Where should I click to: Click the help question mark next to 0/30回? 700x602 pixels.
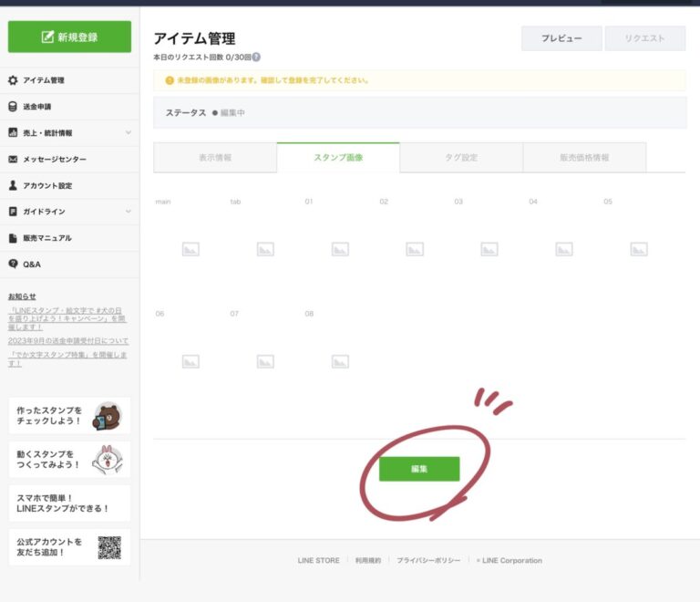(x=256, y=57)
